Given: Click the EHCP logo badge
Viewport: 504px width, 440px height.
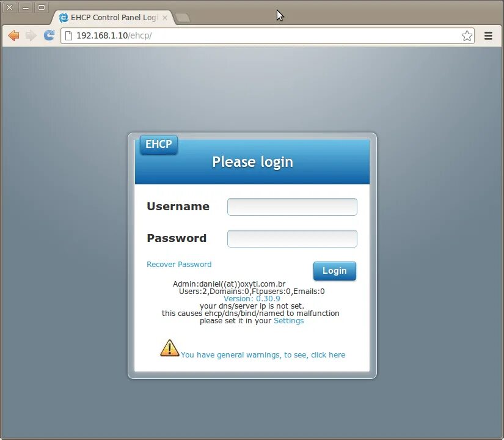Looking at the screenshot, I should pyautogui.click(x=159, y=144).
